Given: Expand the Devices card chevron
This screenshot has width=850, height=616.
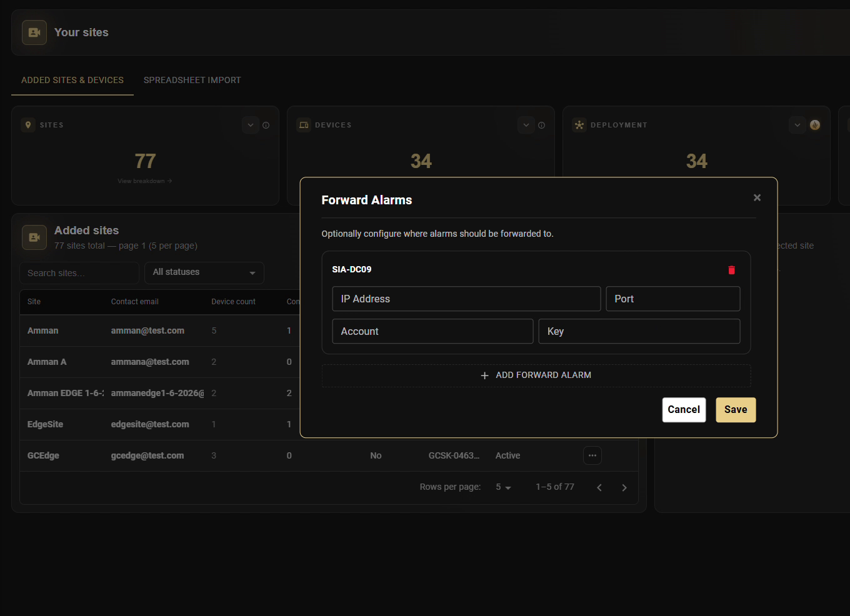Looking at the screenshot, I should [526, 125].
